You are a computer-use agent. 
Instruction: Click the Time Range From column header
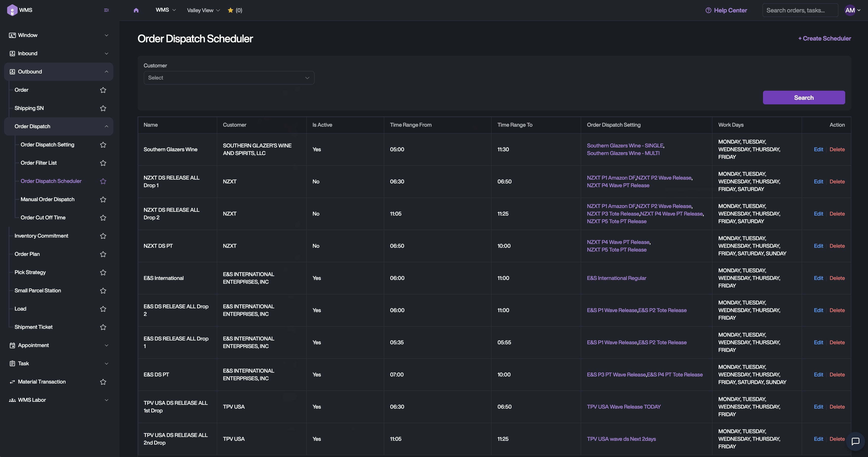click(410, 125)
